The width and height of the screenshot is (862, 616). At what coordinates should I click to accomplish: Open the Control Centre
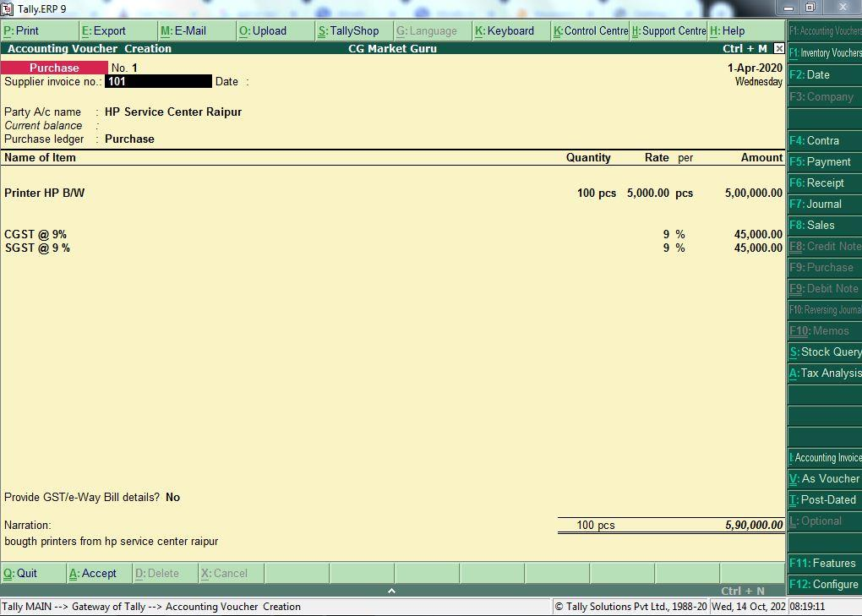pyautogui.click(x=590, y=30)
